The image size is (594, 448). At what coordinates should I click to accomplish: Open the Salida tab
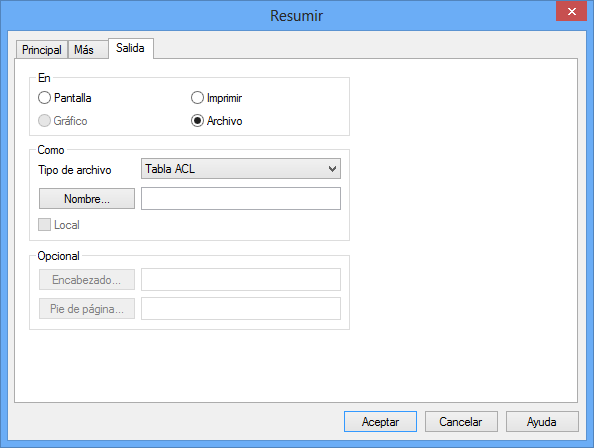[x=131, y=48]
